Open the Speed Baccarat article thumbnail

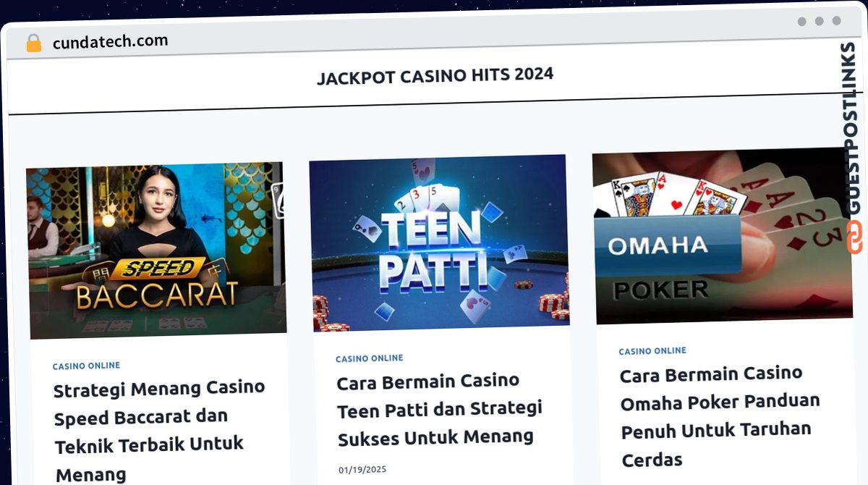point(156,250)
